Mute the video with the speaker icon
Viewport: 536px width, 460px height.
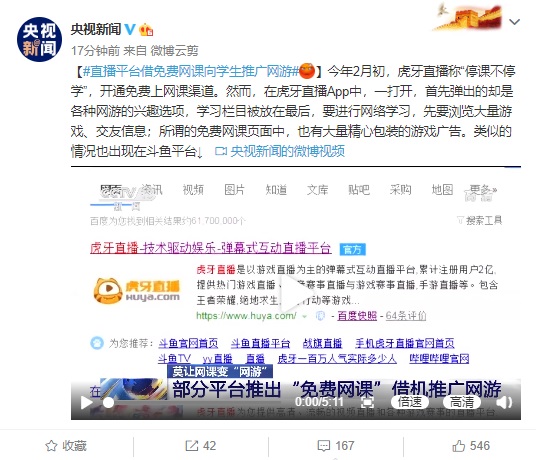(x=504, y=403)
